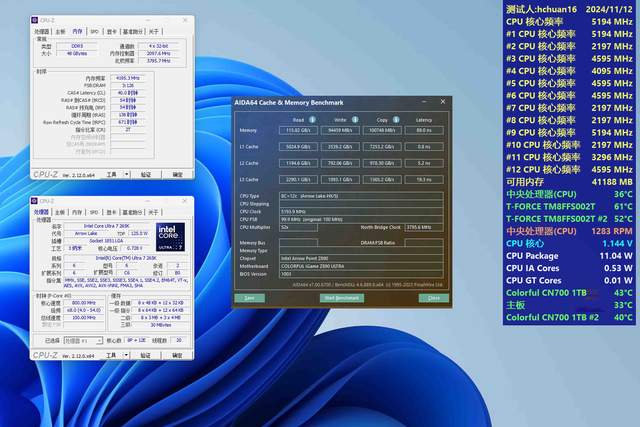640x427 pixels.
Task: Click the 确定 button in the lower CPU-Z window
Action: click(178, 356)
